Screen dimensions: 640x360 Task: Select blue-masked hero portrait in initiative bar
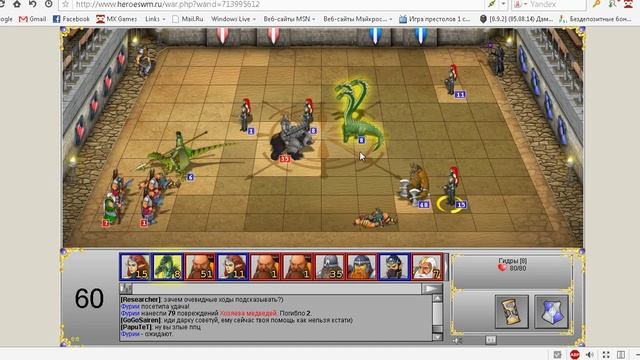(x=394, y=267)
